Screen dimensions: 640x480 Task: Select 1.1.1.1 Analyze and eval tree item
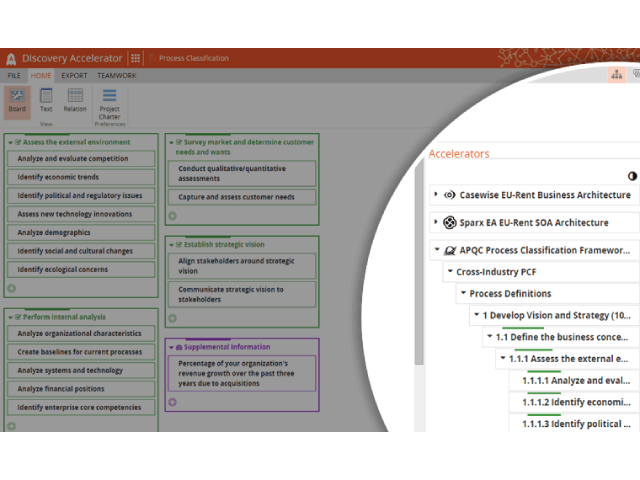pyautogui.click(x=574, y=380)
